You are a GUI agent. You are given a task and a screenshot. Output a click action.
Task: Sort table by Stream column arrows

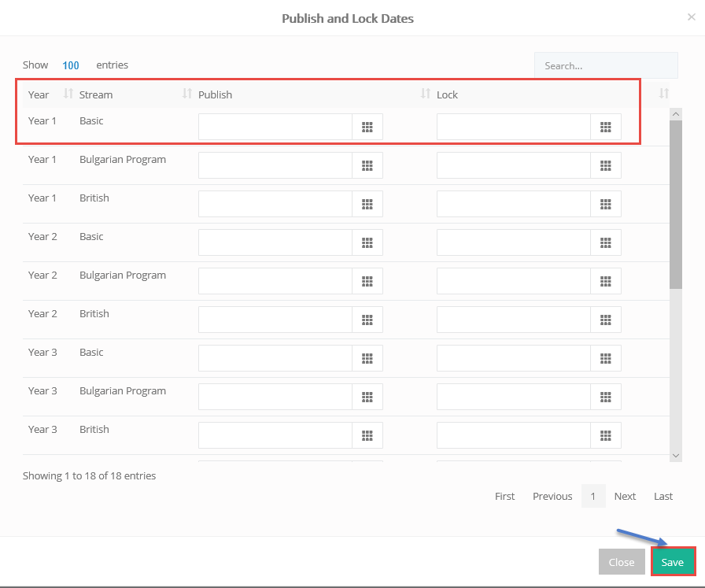187,94
